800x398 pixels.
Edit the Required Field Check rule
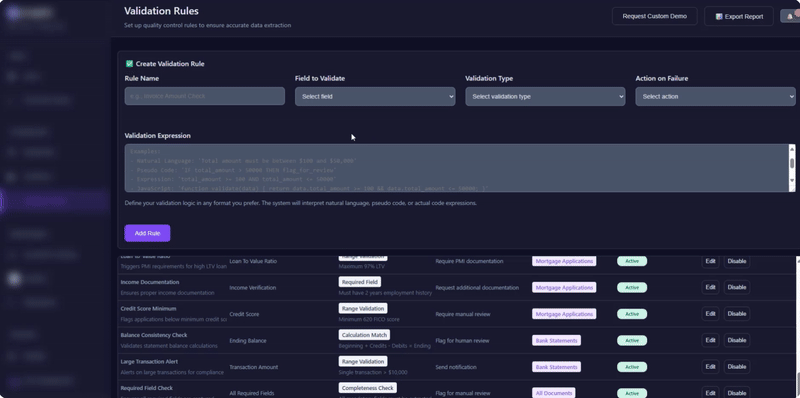710,393
